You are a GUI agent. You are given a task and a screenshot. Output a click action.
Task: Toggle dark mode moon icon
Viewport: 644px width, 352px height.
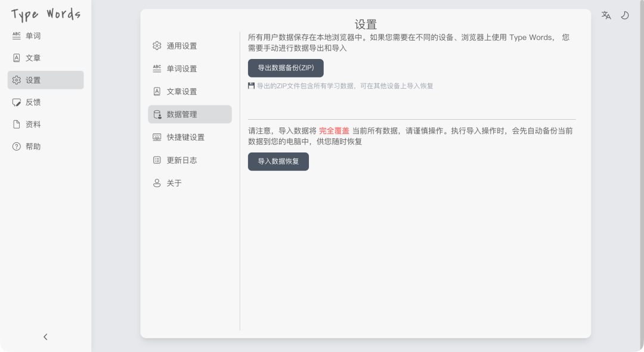pyautogui.click(x=625, y=15)
